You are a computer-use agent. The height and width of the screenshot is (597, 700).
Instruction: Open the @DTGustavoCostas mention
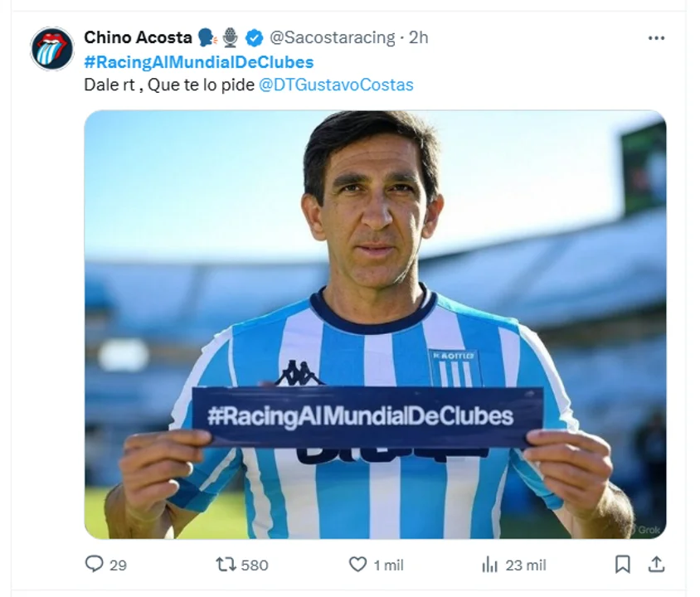click(336, 85)
